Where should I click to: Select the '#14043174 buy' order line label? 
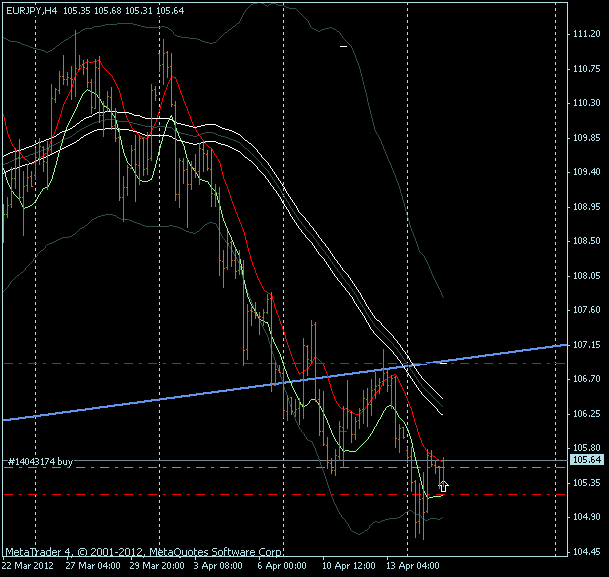click(x=40, y=462)
